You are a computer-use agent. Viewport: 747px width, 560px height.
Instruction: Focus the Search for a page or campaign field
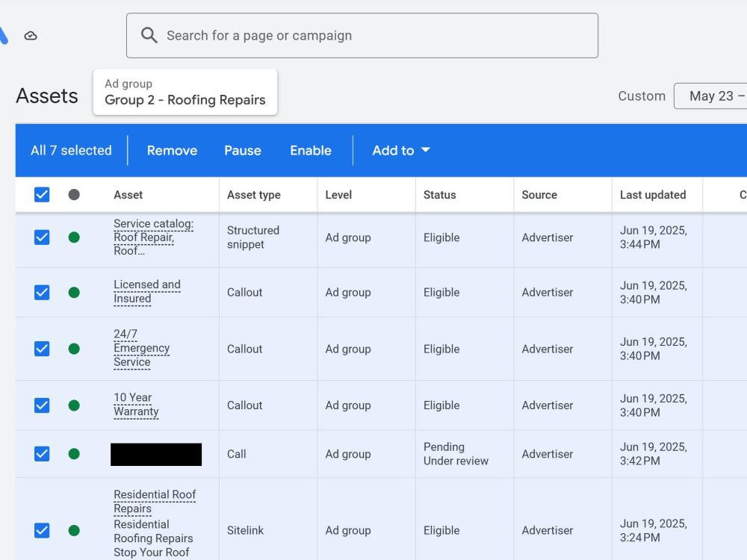coord(362,36)
